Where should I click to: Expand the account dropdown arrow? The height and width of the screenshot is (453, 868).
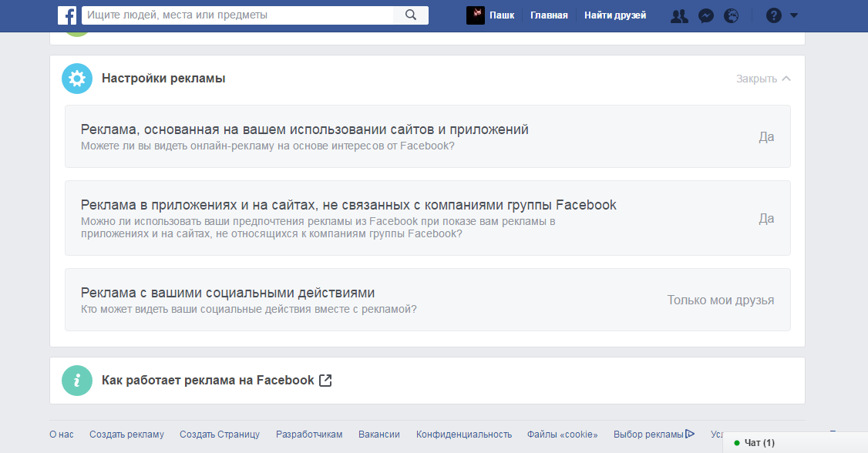coord(794,15)
